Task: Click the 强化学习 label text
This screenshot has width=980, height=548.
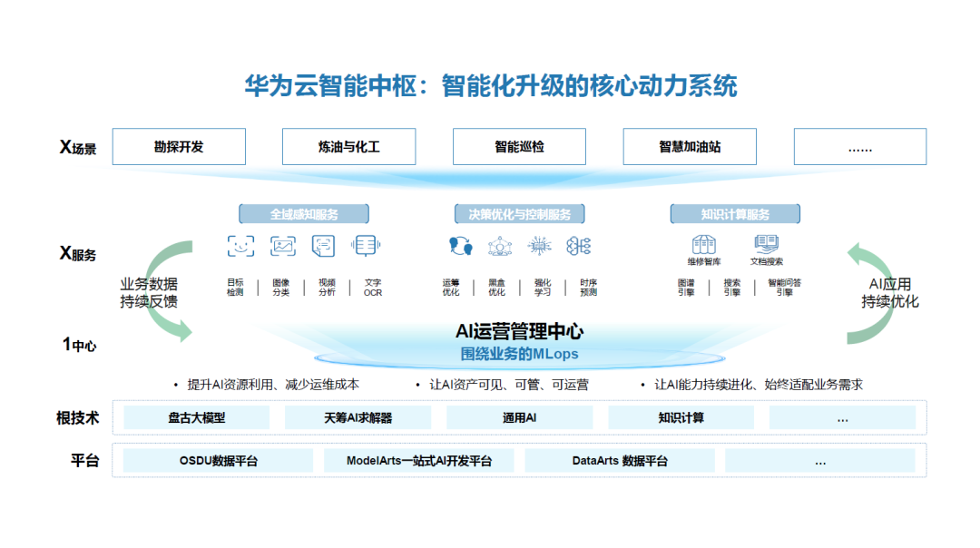Action: (543, 288)
